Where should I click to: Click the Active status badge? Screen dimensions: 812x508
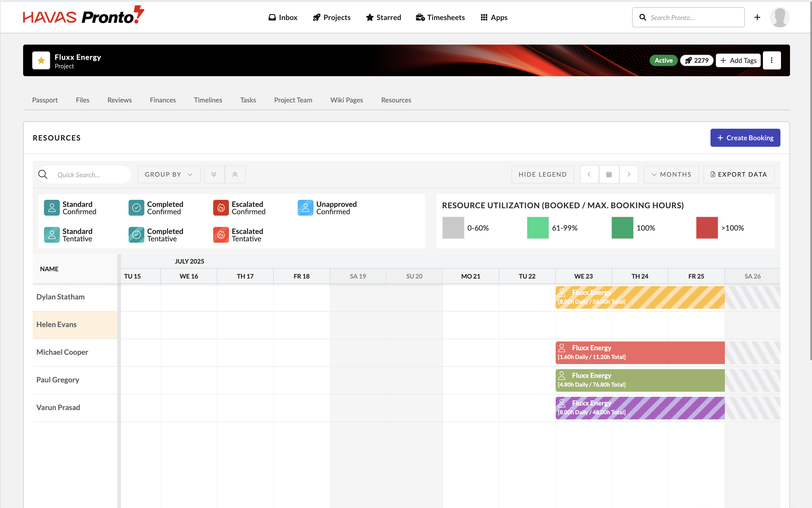pyautogui.click(x=663, y=60)
